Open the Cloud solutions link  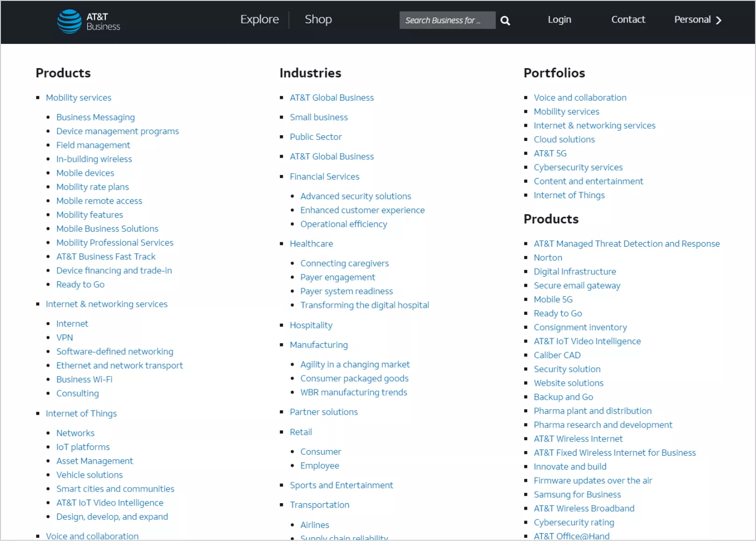[x=564, y=139]
